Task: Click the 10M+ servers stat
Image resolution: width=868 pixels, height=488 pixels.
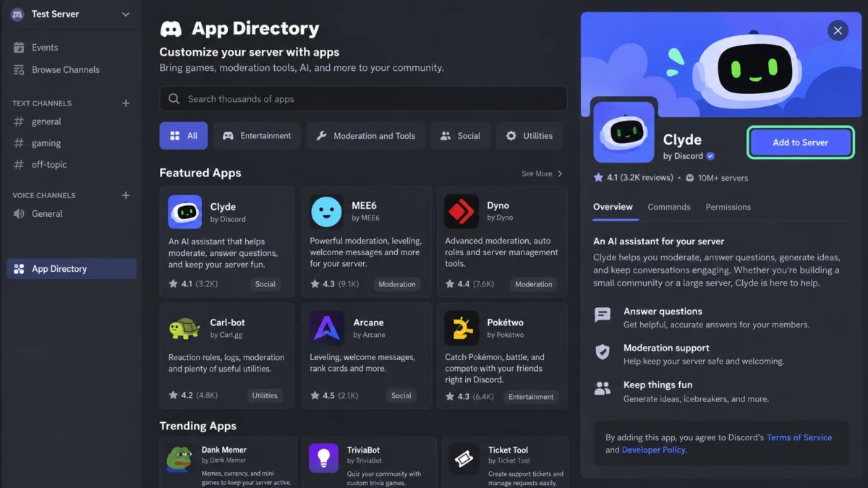Action: coord(716,178)
